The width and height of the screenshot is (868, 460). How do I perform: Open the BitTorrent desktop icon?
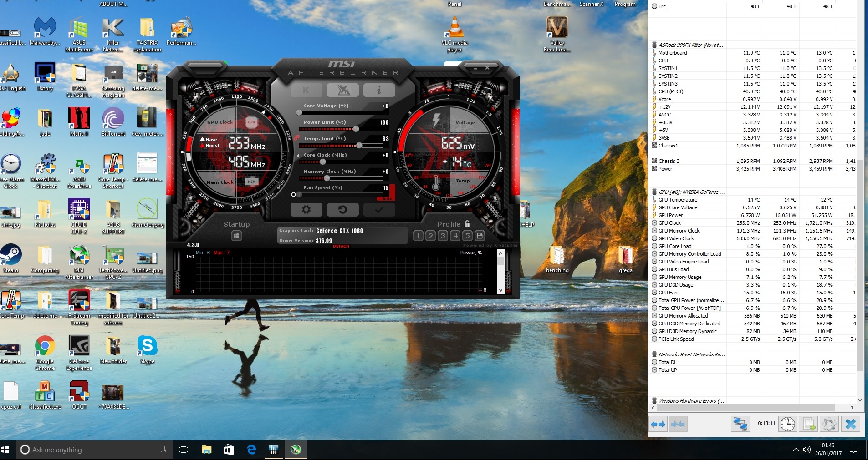113,122
